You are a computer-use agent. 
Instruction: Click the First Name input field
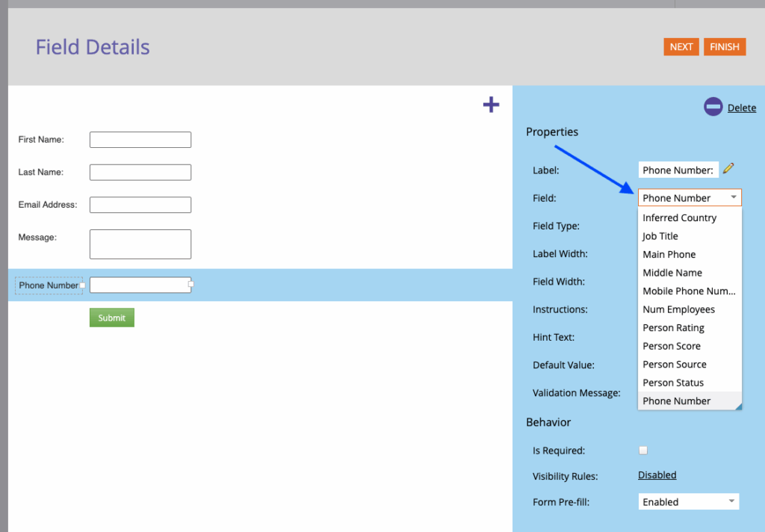click(x=140, y=140)
